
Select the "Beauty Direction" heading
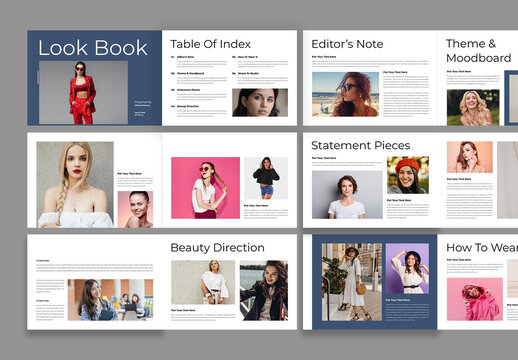(217, 248)
